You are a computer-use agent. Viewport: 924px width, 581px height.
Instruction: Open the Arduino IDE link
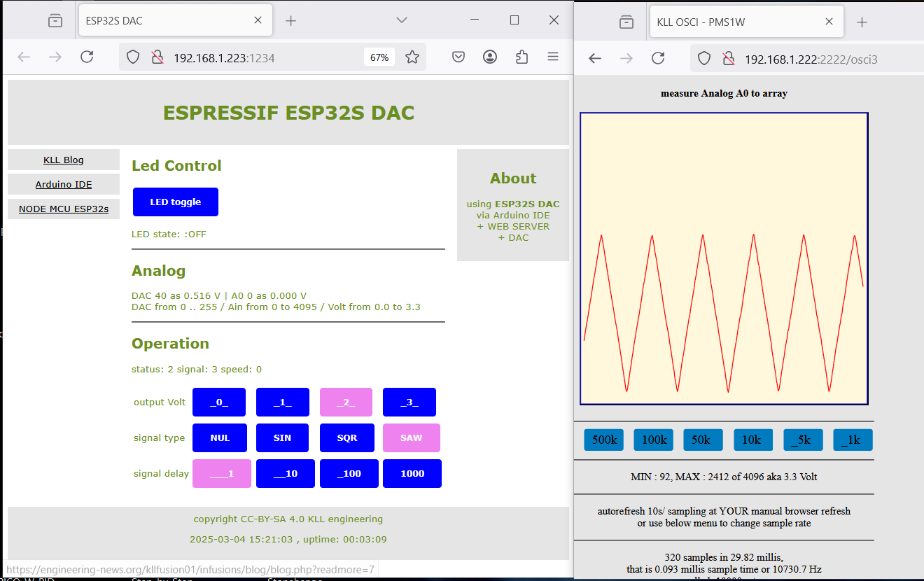pos(64,184)
